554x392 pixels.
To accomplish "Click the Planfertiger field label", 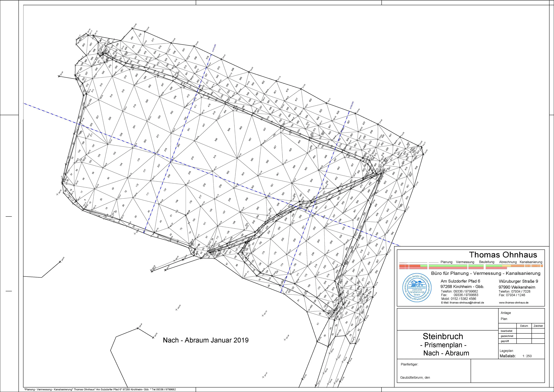I will tap(409, 364).
